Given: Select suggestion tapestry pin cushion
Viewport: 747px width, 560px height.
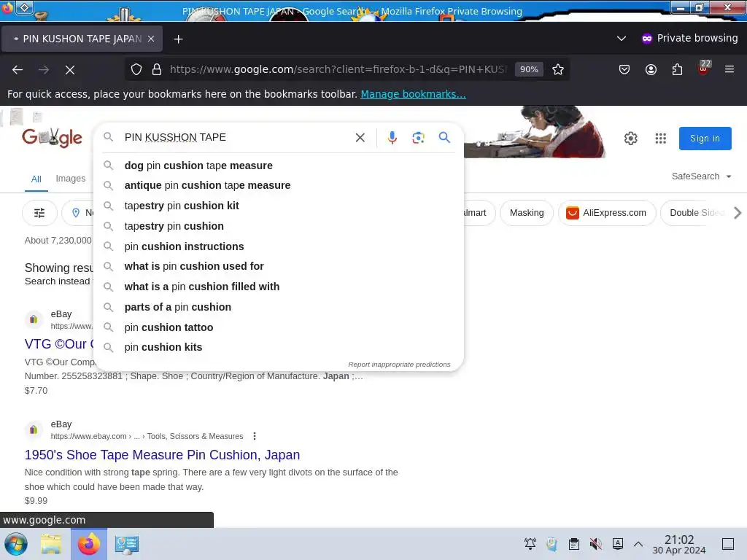Looking at the screenshot, I should point(279,226).
